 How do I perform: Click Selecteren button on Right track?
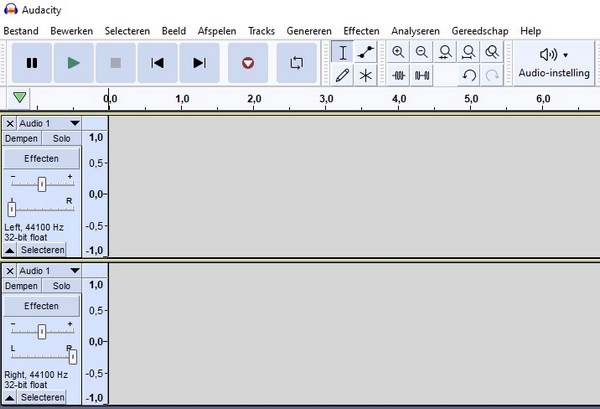(x=42, y=397)
